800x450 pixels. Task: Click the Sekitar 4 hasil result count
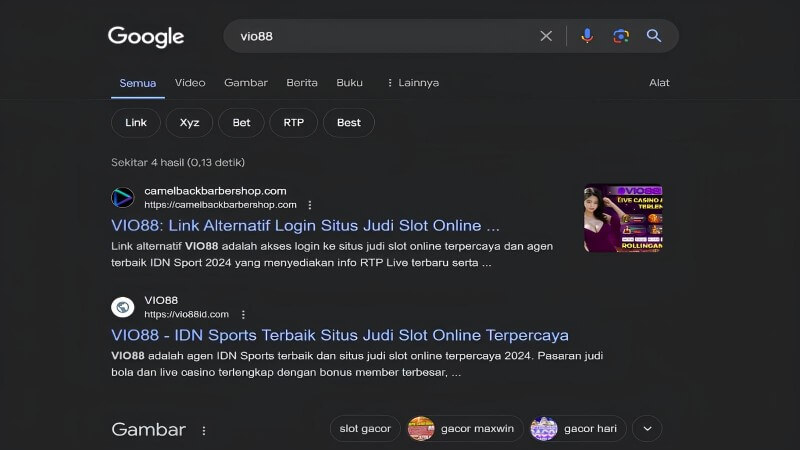coord(178,162)
